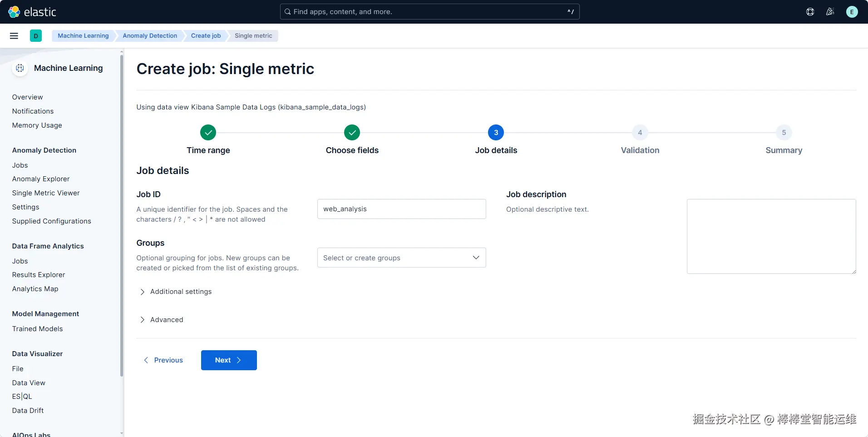The image size is (868, 437).
Task: Click the Machine Learning sidebar icon
Action: (x=20, y=68)
